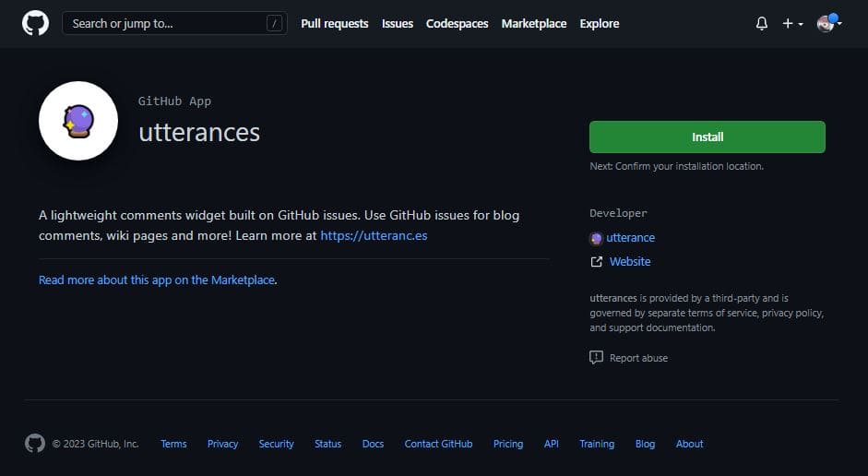
Task: Go to the Security footer link
Action: coord(276,444)
